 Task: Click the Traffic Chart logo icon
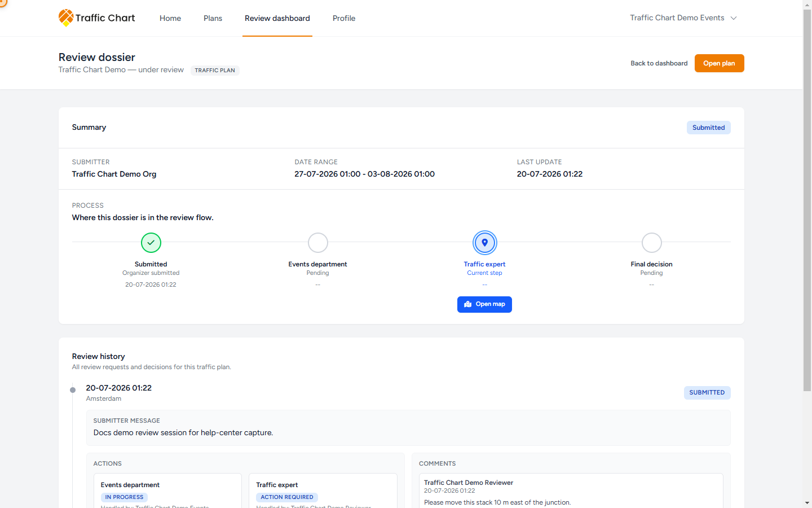[66, 17]
